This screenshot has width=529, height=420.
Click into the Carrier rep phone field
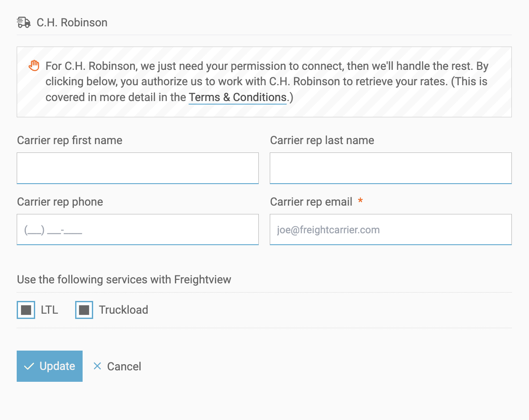[x=138, y=229]
